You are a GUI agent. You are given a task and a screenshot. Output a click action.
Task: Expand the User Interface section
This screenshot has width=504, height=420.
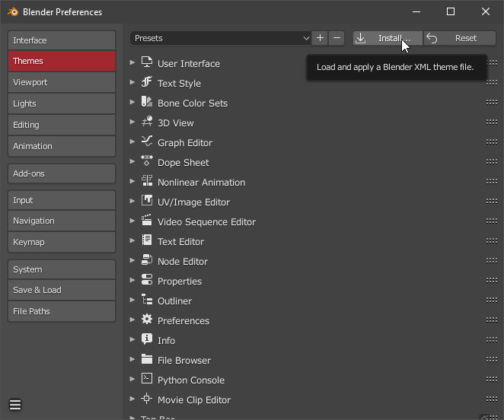132,63
